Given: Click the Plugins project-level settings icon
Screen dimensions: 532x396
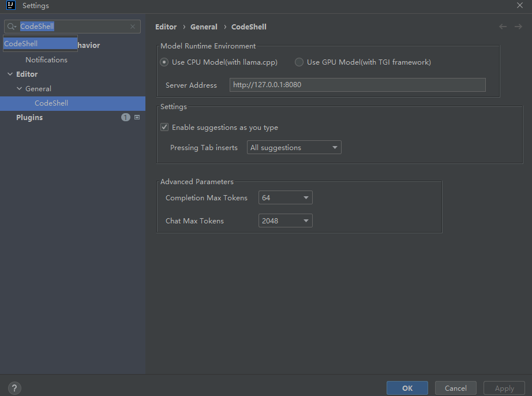Looking at the screenshot, I should click(x=137, y=117).
